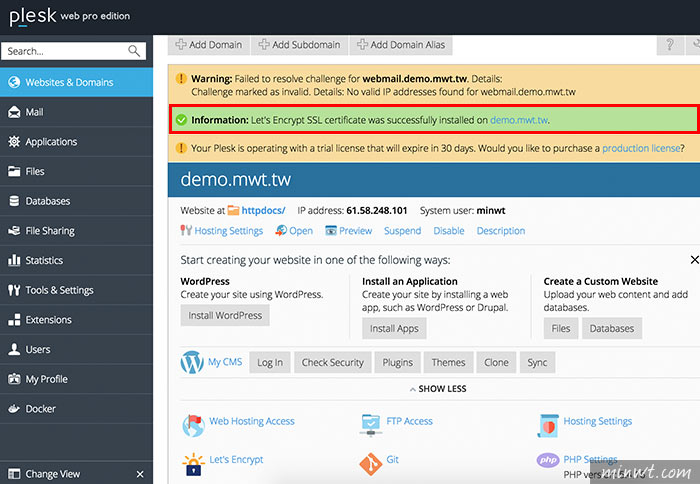
Task: Select Databases in sidebar
Action: (76, 201)
